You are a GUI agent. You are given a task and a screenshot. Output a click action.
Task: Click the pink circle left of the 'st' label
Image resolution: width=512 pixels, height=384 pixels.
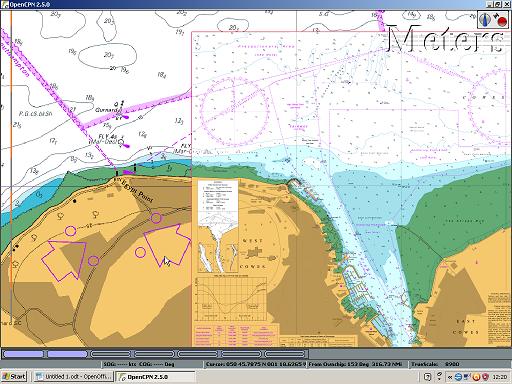point(70,231)
